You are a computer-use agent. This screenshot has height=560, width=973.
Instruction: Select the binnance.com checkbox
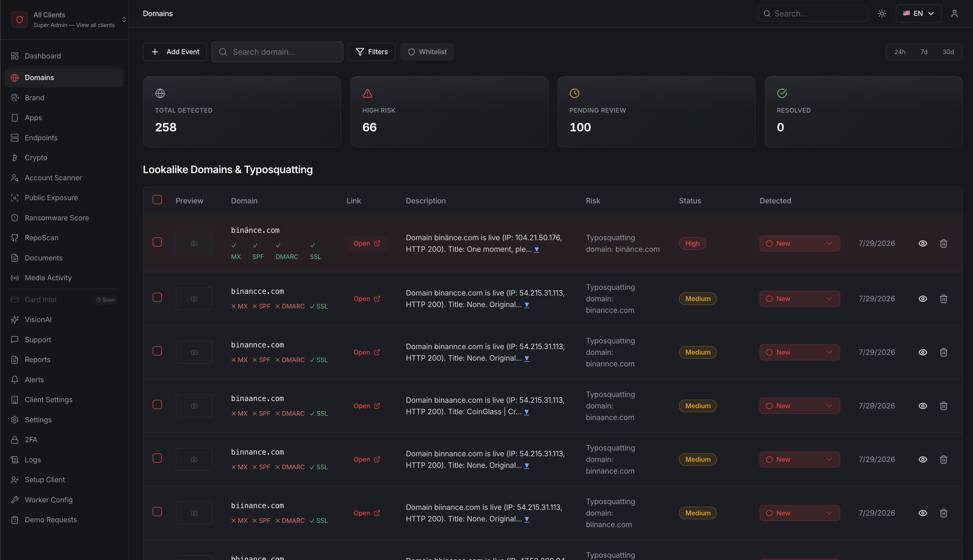point(157,458)
